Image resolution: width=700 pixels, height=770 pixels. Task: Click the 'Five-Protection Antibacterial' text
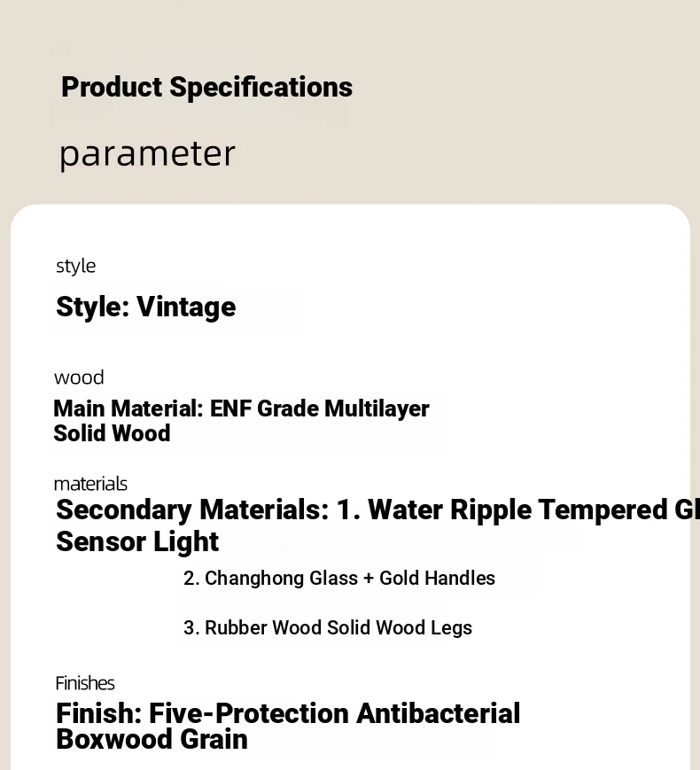click(x=334, y=713)
